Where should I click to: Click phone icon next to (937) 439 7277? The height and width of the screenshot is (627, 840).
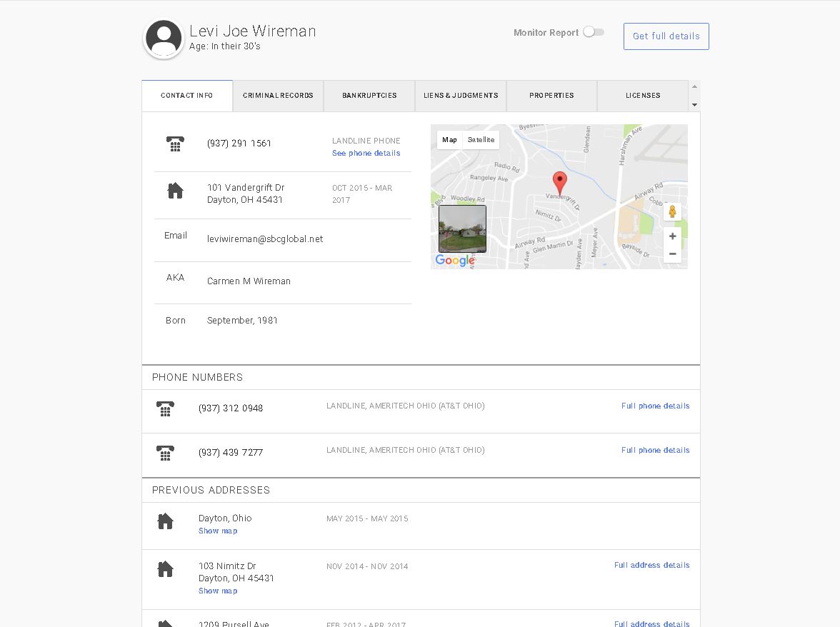tap(165, 453)
